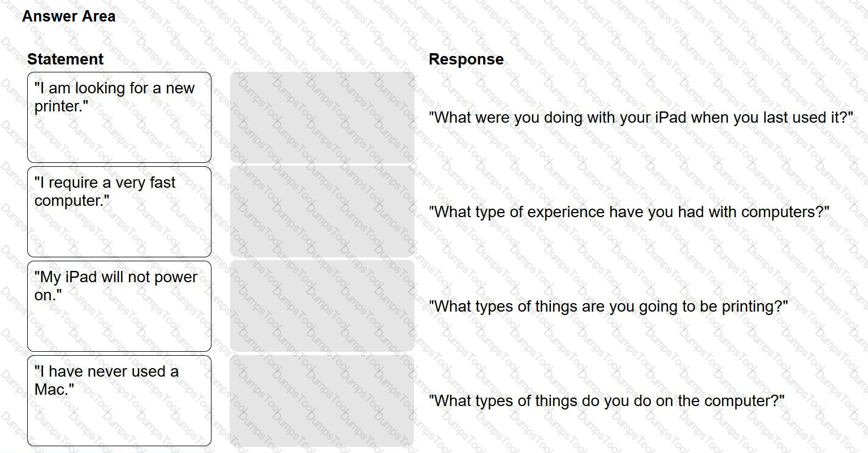The image size is (868, 453).
Task: Click the gray drop zone beside the printer statement
Action: (322, 118)
